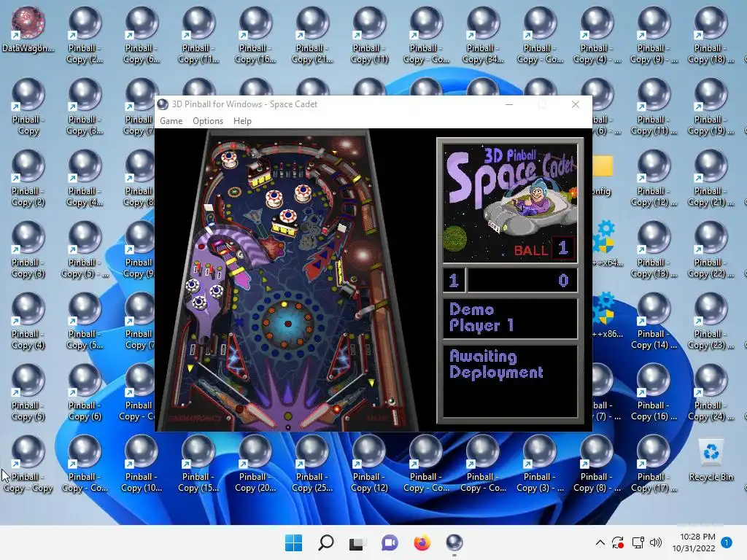Screen dimensions: 747x560
Task: Select the '++x64...' installer icon on the desktop
Action: [608, 244]
